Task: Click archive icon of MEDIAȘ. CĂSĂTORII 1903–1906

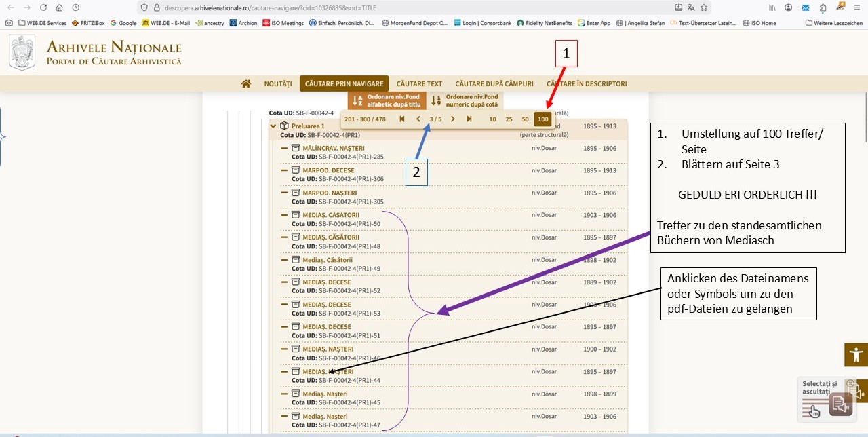Action: click(296, 215)
